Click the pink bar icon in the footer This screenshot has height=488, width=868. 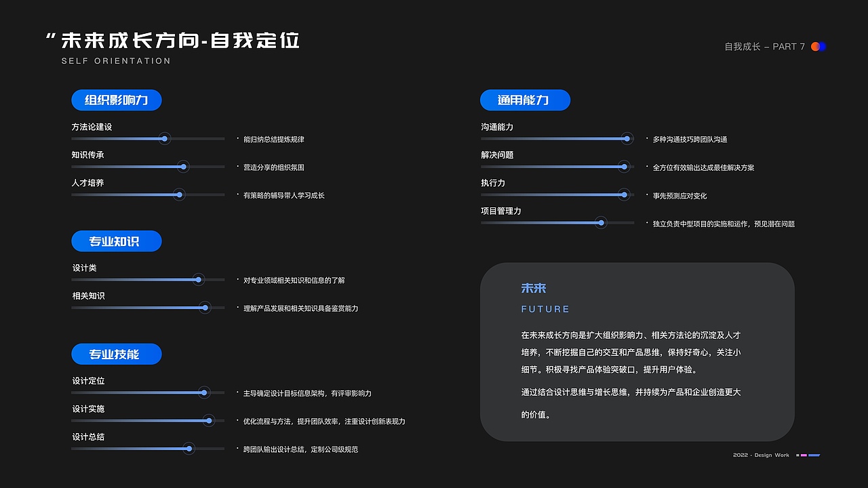tap(804, 455)
